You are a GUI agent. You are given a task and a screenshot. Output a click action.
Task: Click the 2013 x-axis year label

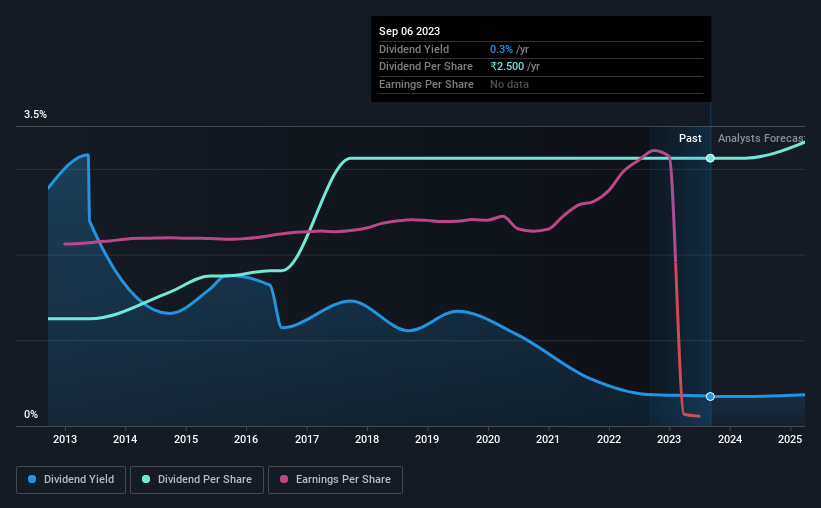tap(65, 439)
